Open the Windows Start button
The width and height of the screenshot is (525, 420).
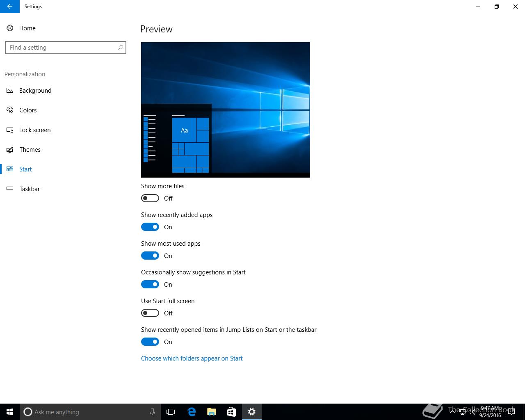(x=10, y=412)
